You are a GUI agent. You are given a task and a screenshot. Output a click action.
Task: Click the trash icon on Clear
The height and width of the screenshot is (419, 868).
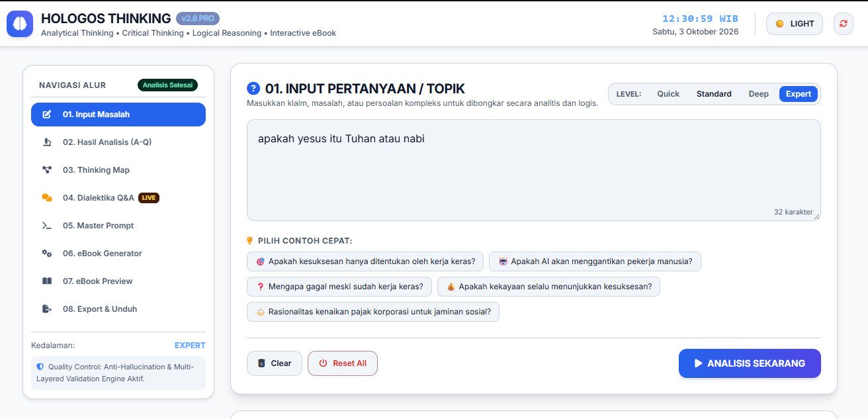click(x=261, y=363)
